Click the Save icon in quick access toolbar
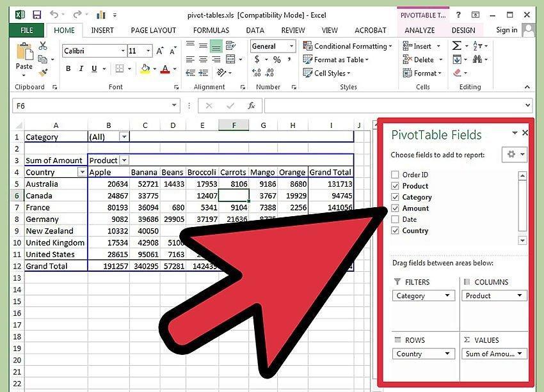Screen dimensions: 544x392 (36, 15)
